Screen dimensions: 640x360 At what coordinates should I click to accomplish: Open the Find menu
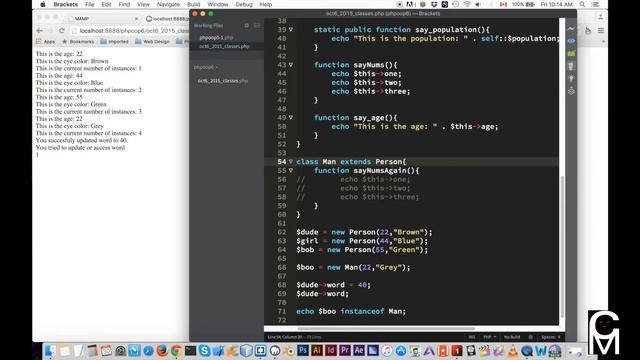click(124, 4)
